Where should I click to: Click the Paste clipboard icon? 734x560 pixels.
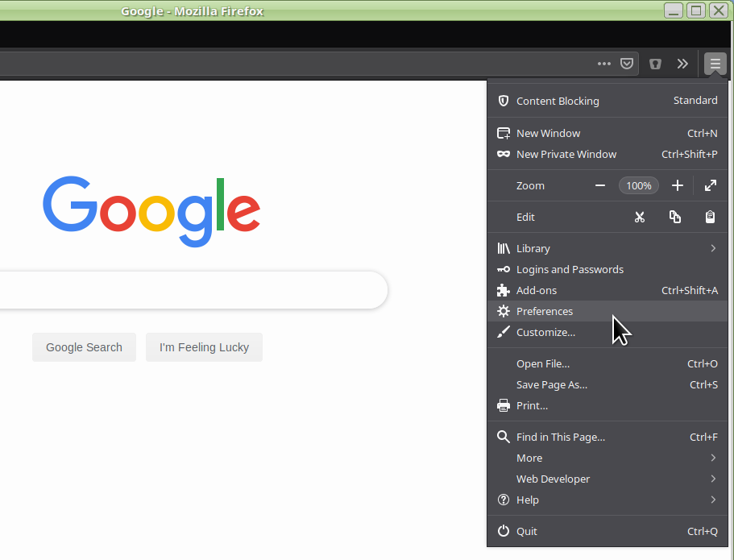coord(710,218)
